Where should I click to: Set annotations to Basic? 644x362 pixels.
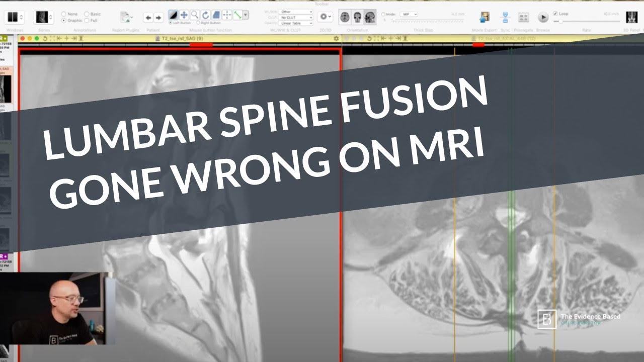[87, 14]
